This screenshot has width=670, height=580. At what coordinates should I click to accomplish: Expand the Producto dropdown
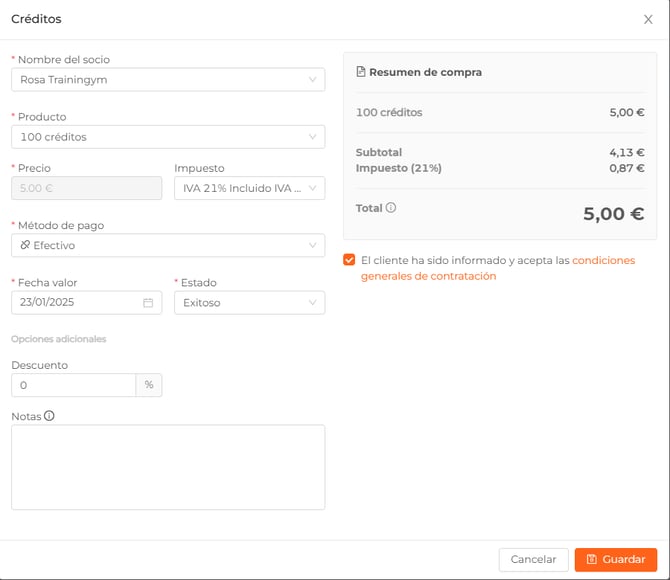[x=167, y=136]
